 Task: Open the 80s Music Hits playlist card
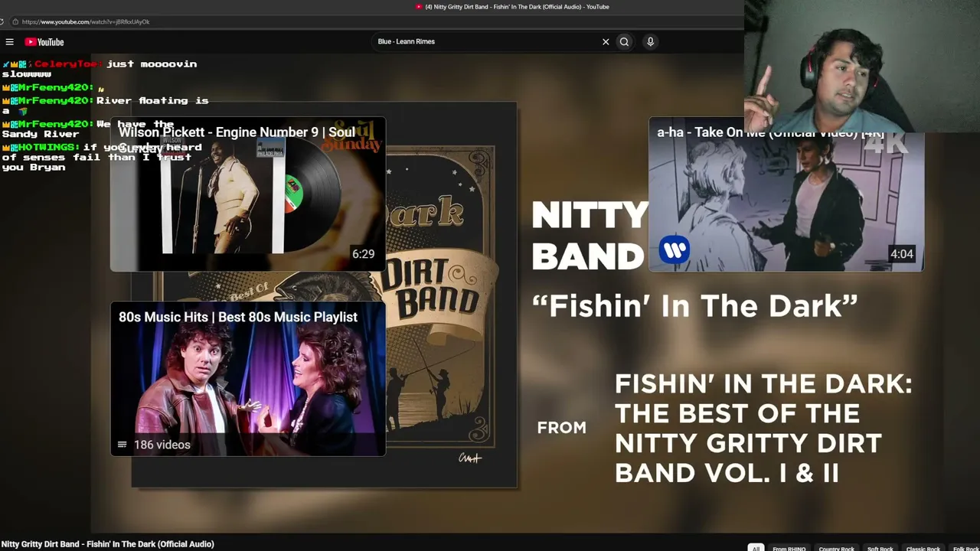pyautogui.click(x=248, y=379)
